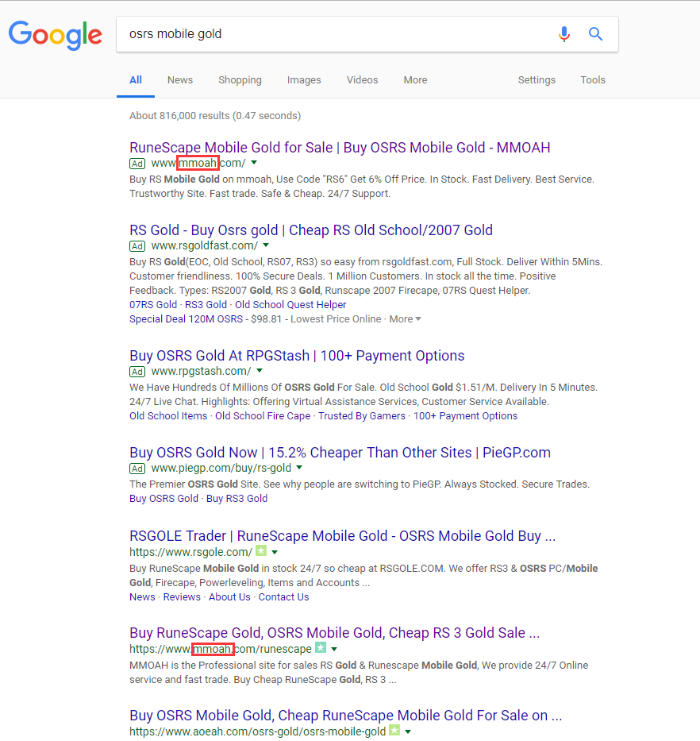Open 'Buy RuneScape Gold, OSRS Mobile Gold' result
The image size is (700, 741).
point(334,633)
